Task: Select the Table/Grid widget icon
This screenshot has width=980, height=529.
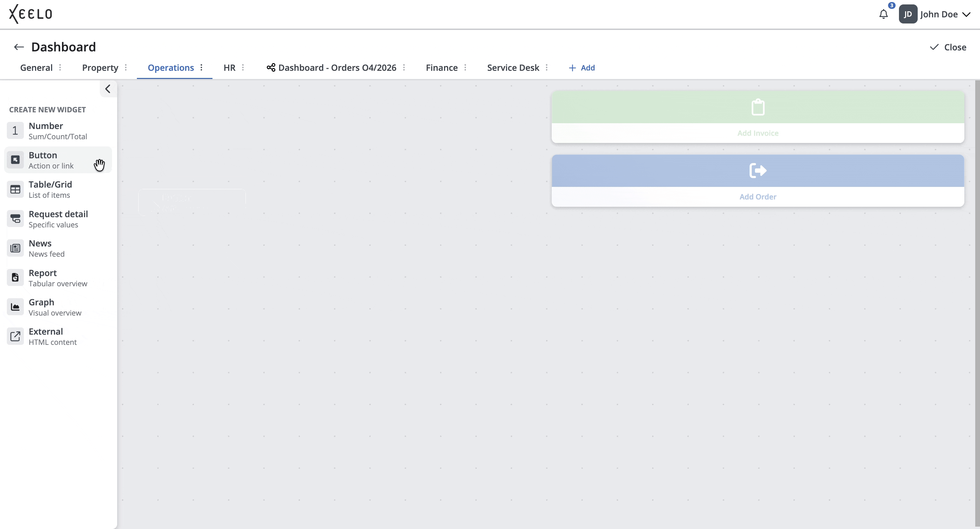Action: [15, 189]
